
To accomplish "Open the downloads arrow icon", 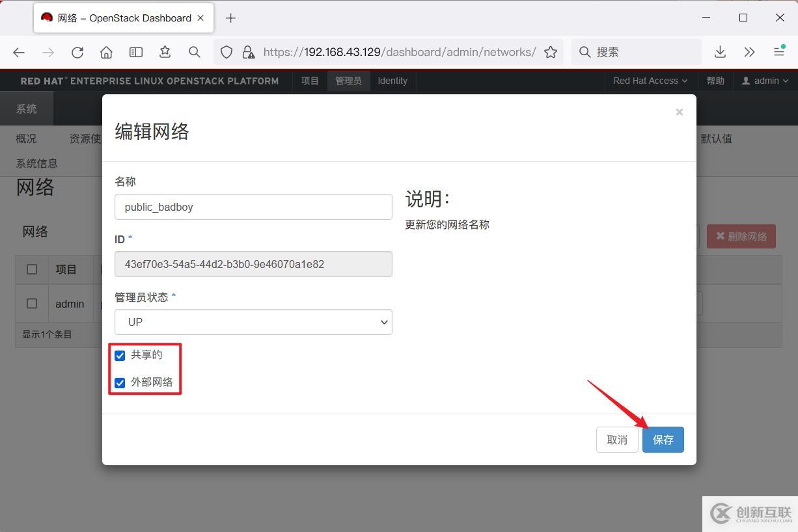I will click(x=720, y=52).
